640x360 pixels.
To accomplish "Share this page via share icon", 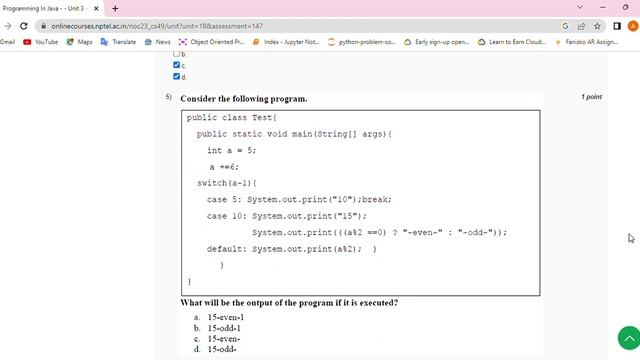I will 581,26.
